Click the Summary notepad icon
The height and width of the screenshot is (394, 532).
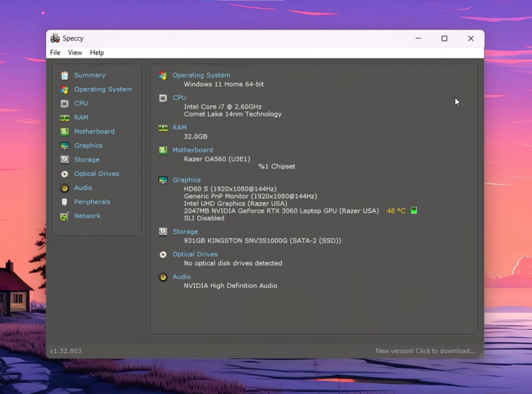[65, 75]
